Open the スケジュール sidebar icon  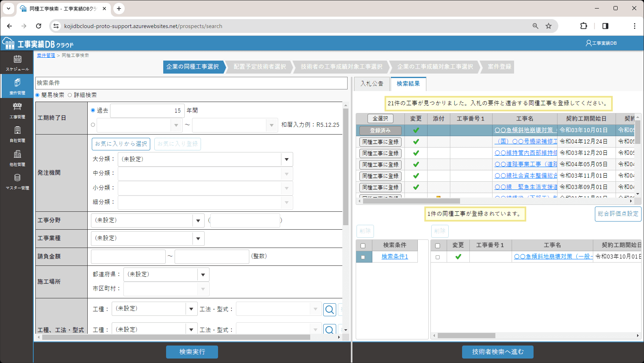coord(17,62)
